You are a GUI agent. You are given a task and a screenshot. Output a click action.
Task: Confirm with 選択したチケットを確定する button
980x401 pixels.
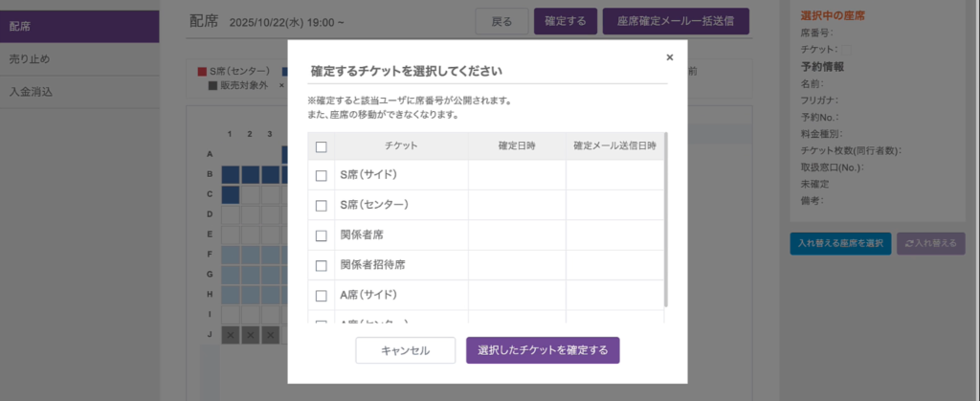[543, 350]
